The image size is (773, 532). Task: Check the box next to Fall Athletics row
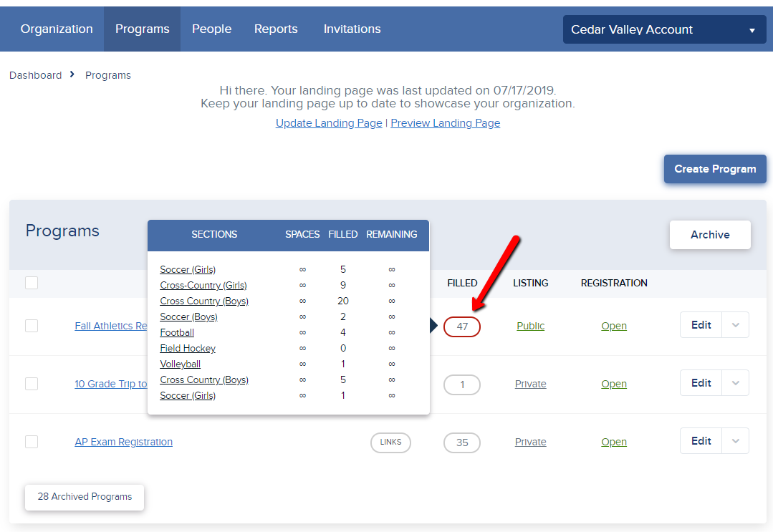click(x=32, y=326)
